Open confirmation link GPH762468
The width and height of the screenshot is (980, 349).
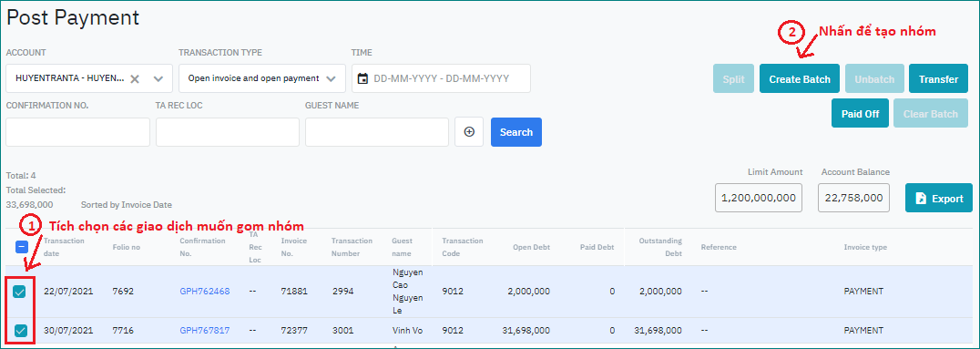pos(205,292)
